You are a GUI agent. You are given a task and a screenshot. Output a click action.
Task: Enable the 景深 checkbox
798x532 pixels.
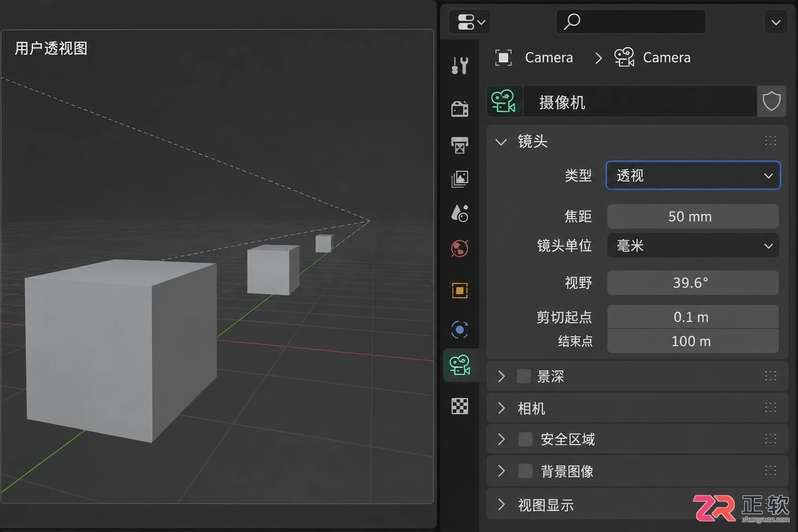coord(524,376)
